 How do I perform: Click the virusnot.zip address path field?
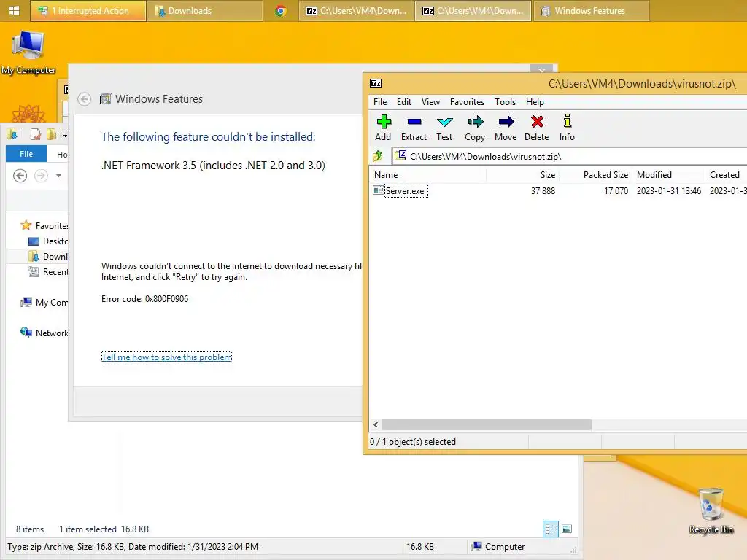(570, 156)
